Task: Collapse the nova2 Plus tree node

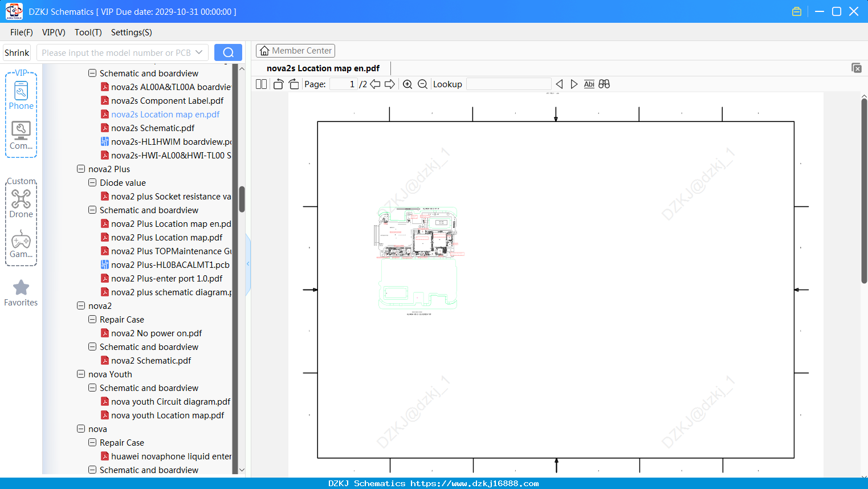Action: click(81, 169)
